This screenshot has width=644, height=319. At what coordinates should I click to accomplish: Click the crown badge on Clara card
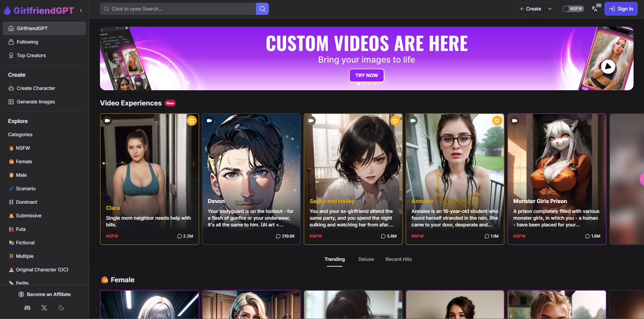192,121
